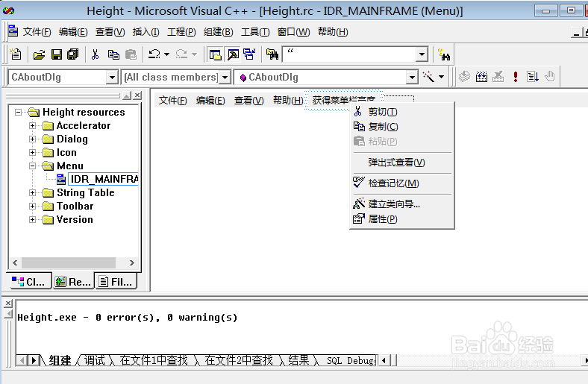Switch to the 在文件1中查找 output tab

point(154,360)
